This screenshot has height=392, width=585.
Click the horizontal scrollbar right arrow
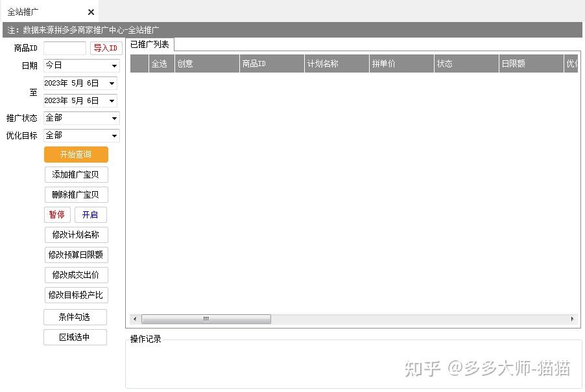pos(572,319)
